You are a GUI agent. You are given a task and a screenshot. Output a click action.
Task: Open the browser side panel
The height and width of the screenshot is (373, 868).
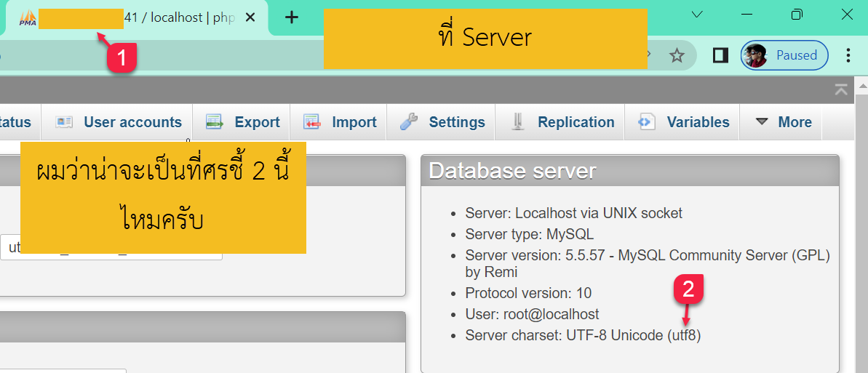point(720,55)
